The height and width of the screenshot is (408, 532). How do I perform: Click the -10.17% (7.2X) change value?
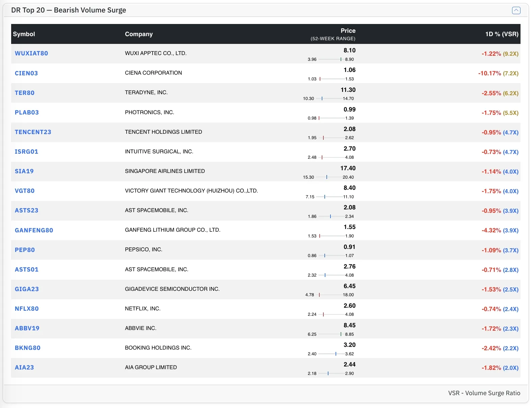click(498, 73)
